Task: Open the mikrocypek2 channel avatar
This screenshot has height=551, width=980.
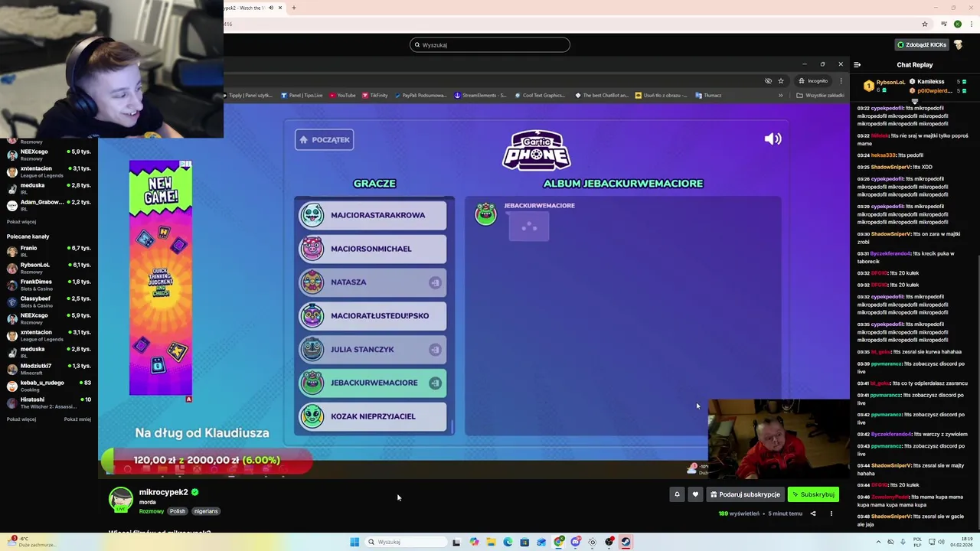Action: (x=121, y=500)
